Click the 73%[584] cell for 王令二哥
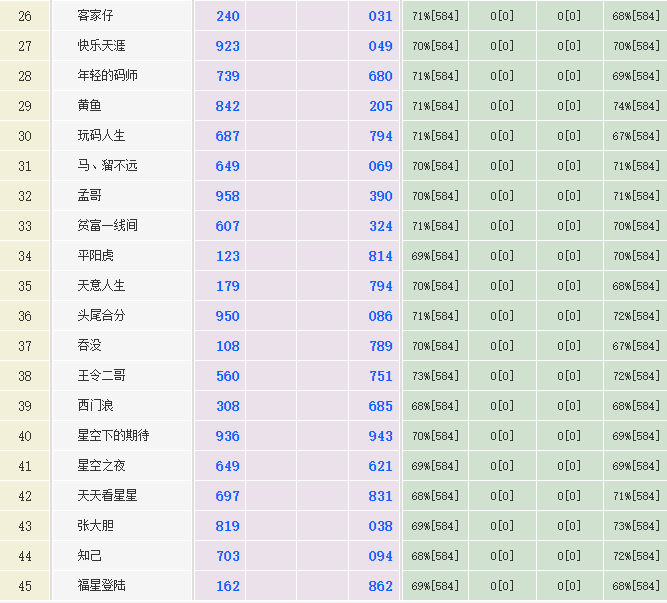Image resolution: width=667 pixels, height=603 pixels. pyautogui.click(x=435, y=376)
